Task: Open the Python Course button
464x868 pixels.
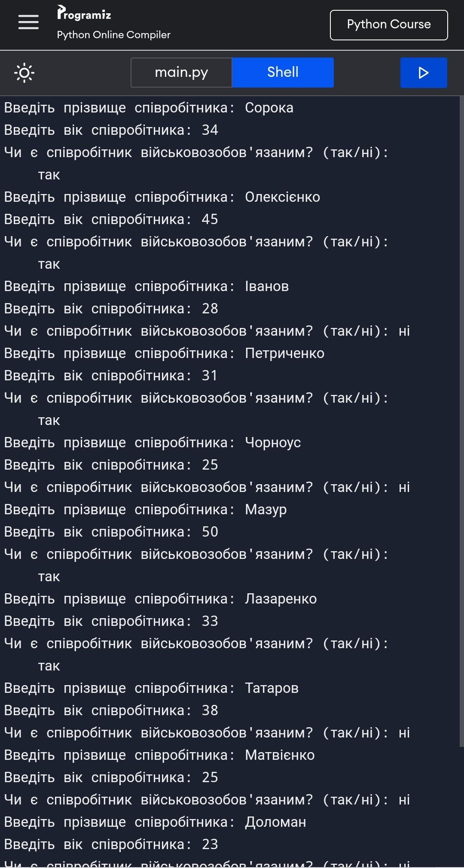Action: click(x=388, y=25)
